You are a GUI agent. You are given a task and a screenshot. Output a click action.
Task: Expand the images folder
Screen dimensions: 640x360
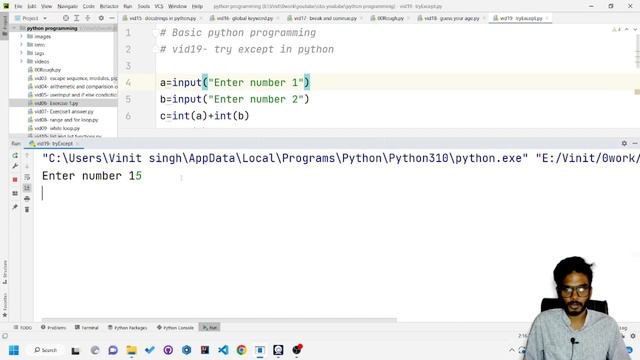click(21, 36)
